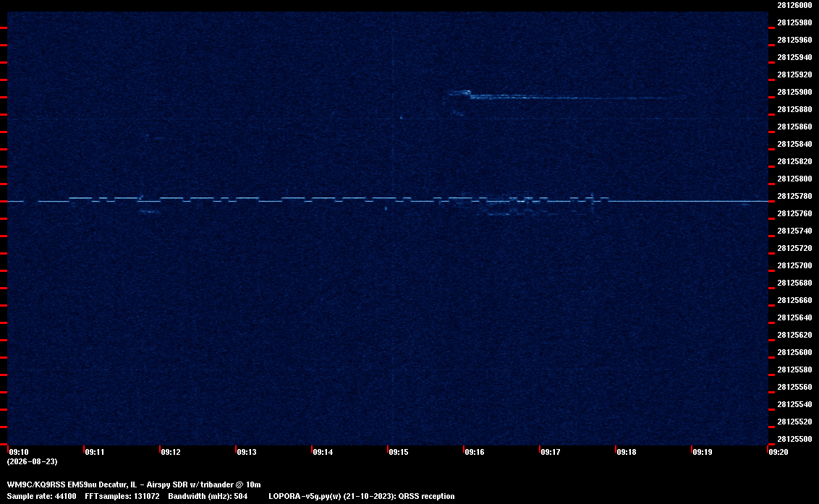Click the frequency label 28125900

794,92
